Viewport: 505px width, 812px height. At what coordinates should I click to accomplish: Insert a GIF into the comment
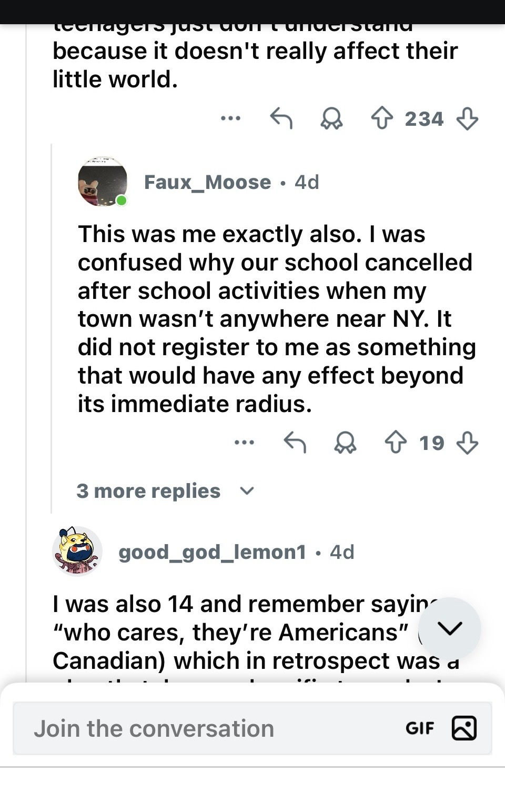420,728
